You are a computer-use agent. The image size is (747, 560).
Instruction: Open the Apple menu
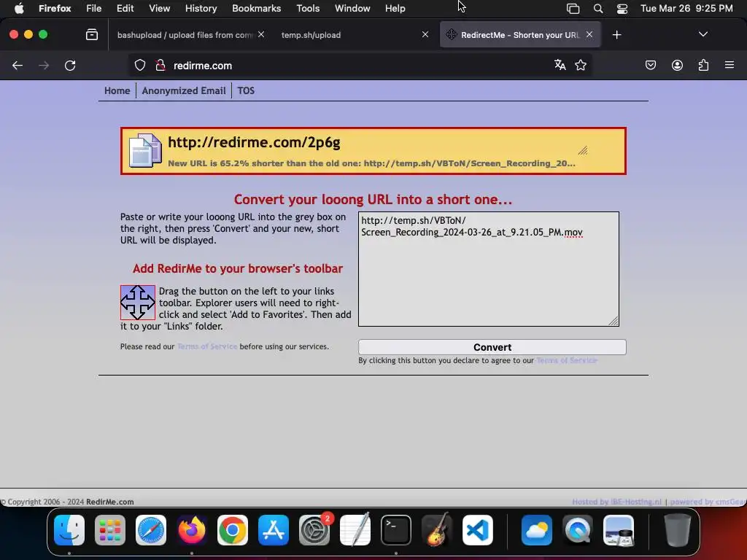tap(19, 8)
